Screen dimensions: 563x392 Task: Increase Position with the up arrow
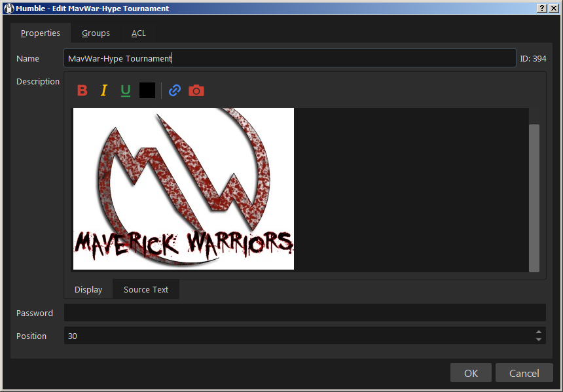(539, 332)
